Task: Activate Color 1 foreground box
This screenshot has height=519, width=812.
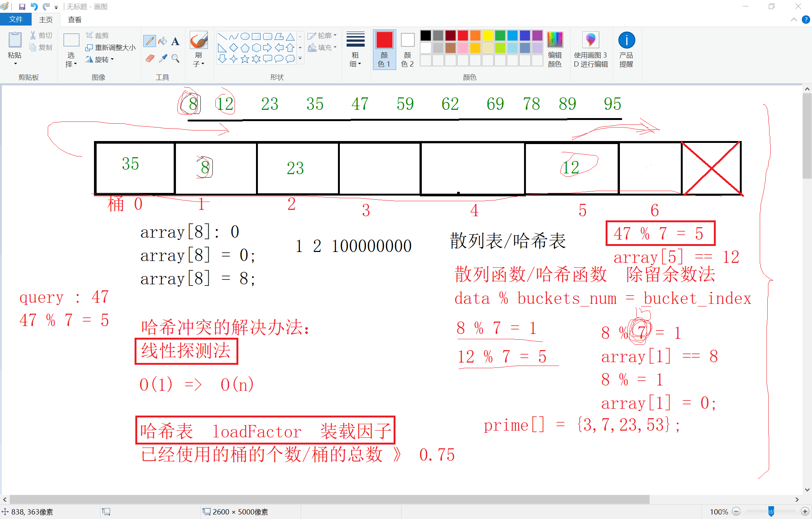Action: click(x=384, y=49)
